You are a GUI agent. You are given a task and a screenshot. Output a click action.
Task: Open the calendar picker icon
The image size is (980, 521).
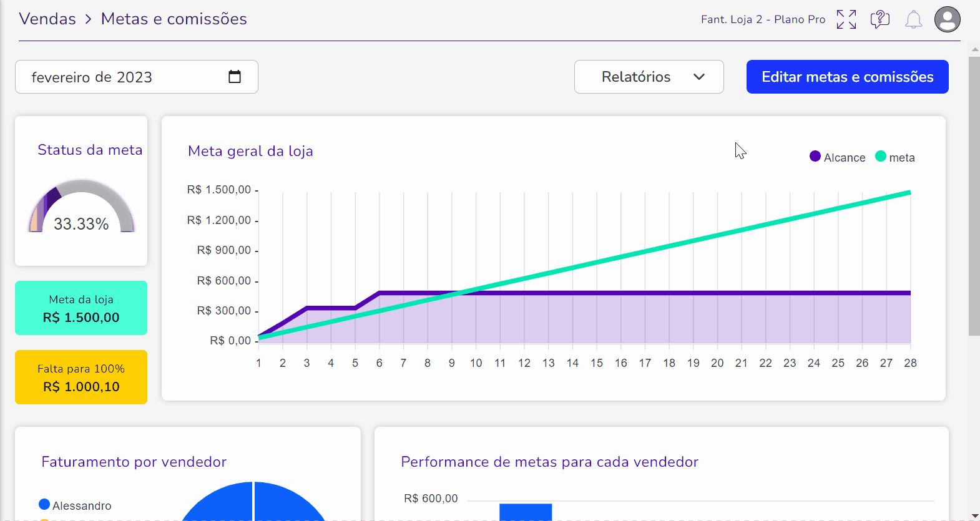coord(235,77)
